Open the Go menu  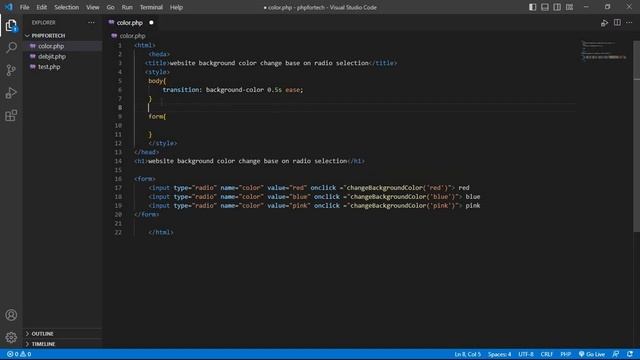(111, 7)
